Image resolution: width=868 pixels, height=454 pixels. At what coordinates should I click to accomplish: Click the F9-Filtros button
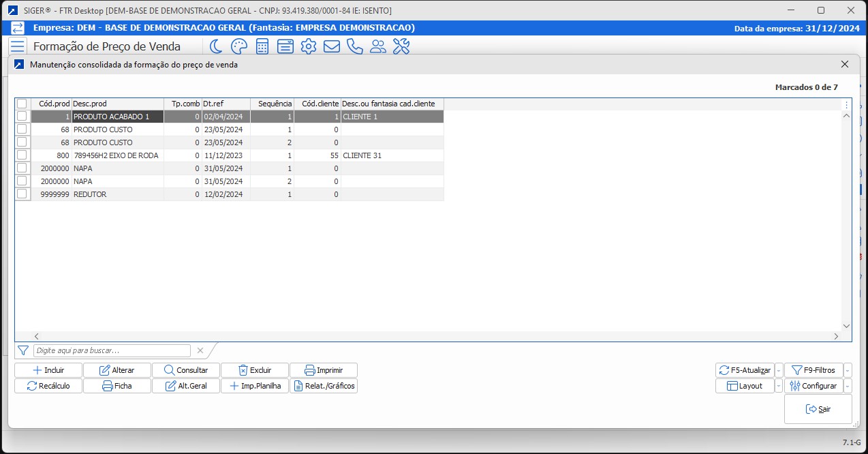[813, 370]
